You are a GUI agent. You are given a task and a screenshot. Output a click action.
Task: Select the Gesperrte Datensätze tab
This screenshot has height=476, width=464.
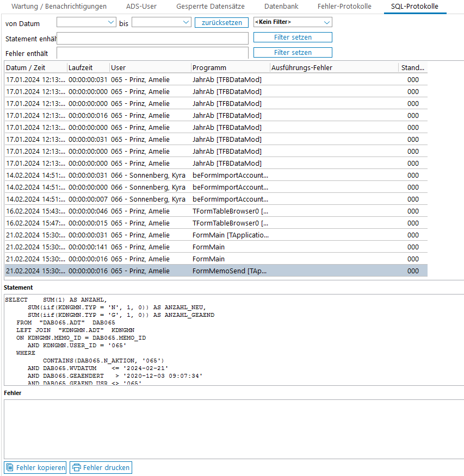click(210, 7)
